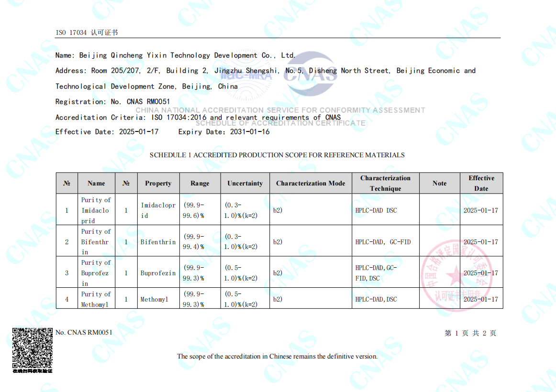Click the 'ISO 17034 认可证书' page header
Viewport: 556px width, 392px height.
tap(87, 33)
